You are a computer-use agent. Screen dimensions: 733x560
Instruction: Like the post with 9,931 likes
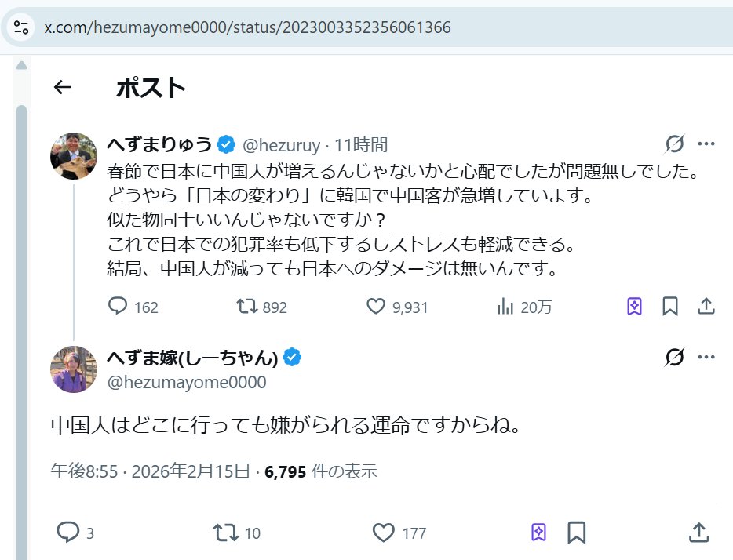(377, 307)
